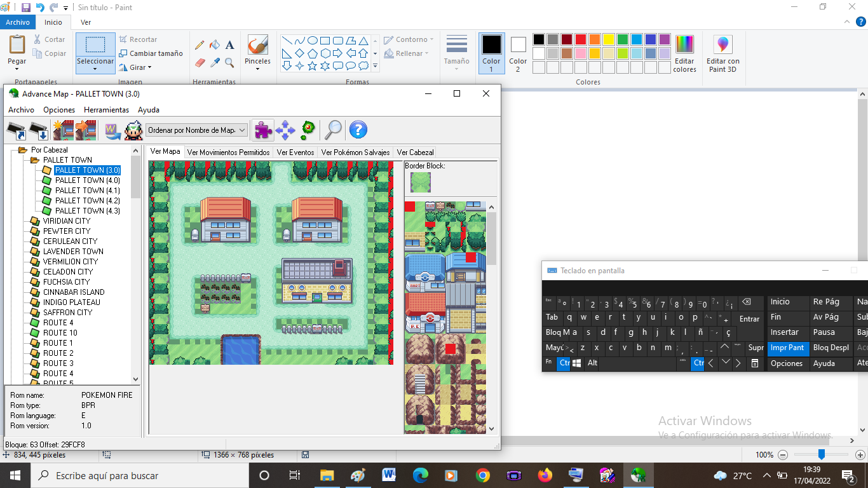This screenshot has width=868, height=488.
Task: Click the Cambiar tamaño button
Action: click(x=151, y=53)
